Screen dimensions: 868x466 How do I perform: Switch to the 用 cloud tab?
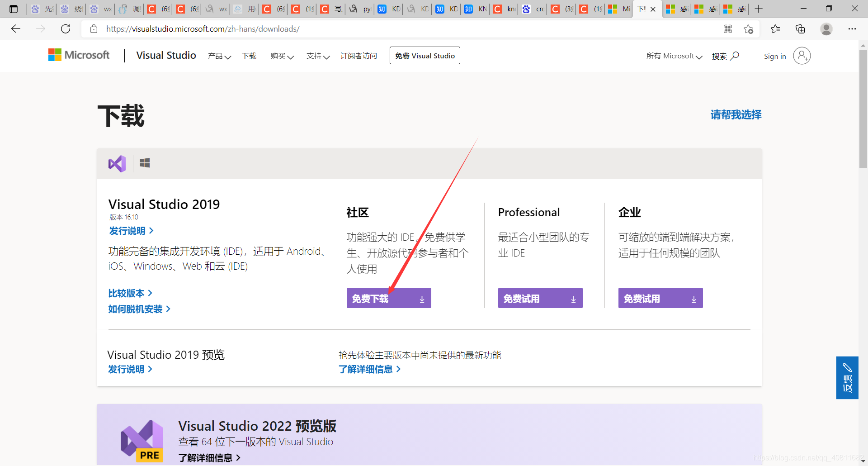245,9
